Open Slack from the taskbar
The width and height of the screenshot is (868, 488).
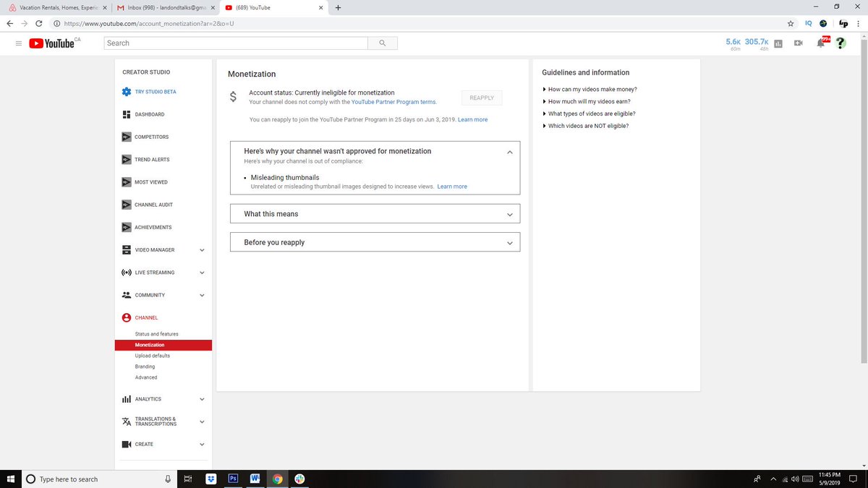click(x=299, y=479)
